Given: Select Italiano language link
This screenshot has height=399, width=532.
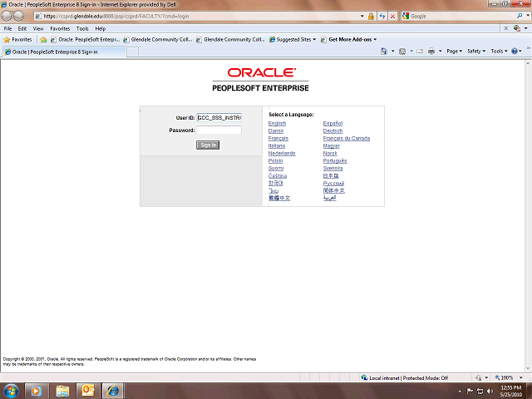Looking at the screenshot, I should tap(277, 146).
